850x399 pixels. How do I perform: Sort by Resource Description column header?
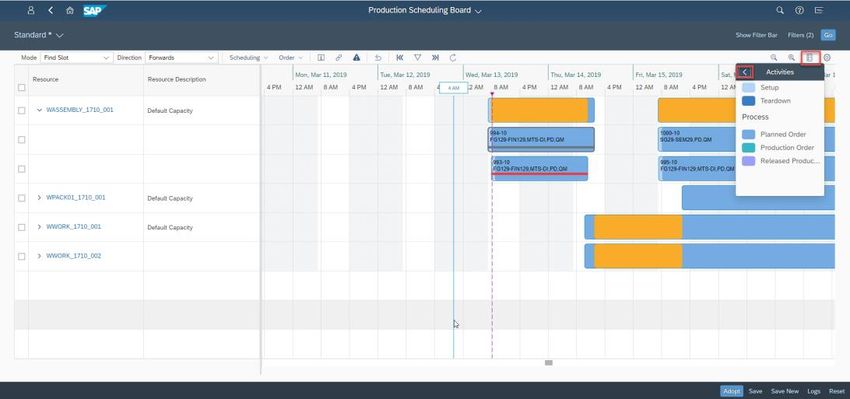tap(177, 80)
